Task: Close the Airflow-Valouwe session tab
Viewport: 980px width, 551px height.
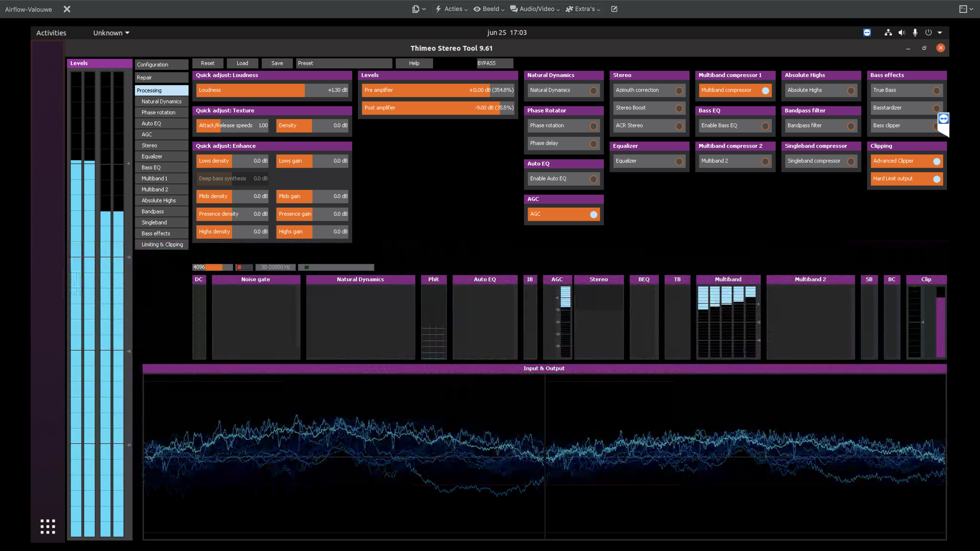Action: tap(67, 9)
